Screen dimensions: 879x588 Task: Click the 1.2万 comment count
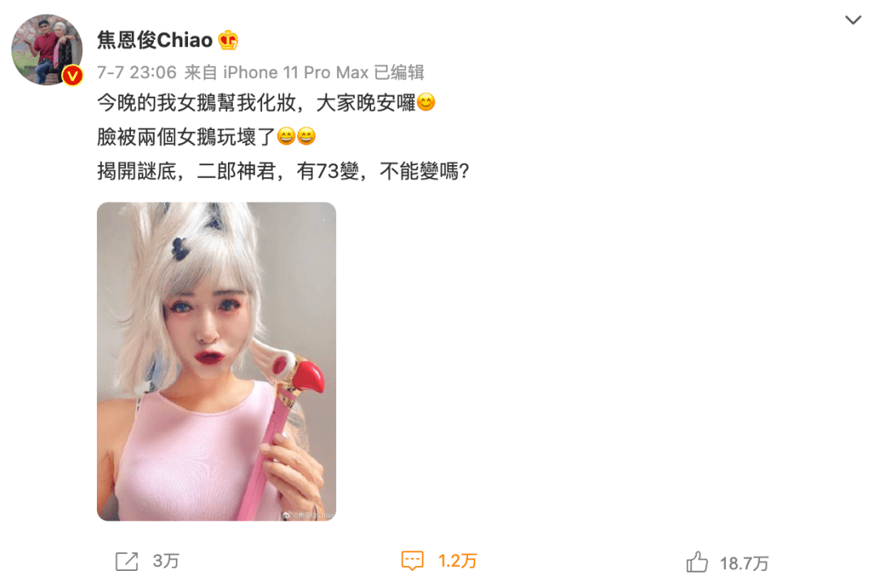coord(457,561)
